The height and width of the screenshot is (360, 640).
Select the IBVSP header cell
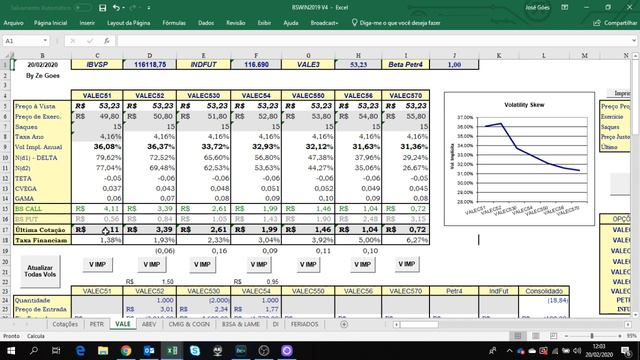pyautogui.click(x=97, y=64)
